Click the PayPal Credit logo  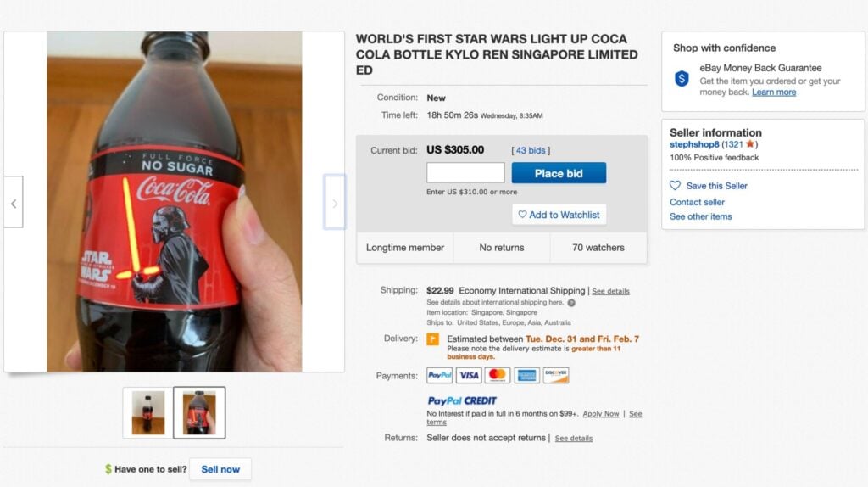tap(462, 400)
